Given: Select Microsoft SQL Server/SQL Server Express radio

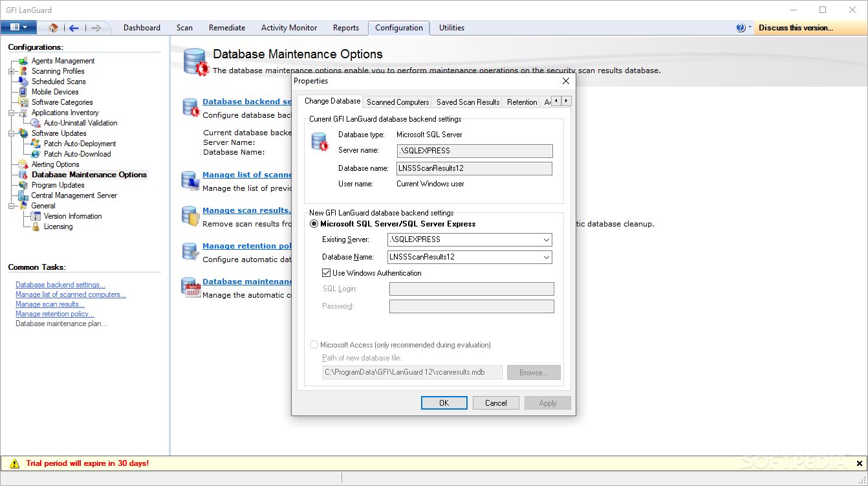Looking at the screenshot, I should click(314, 224).
